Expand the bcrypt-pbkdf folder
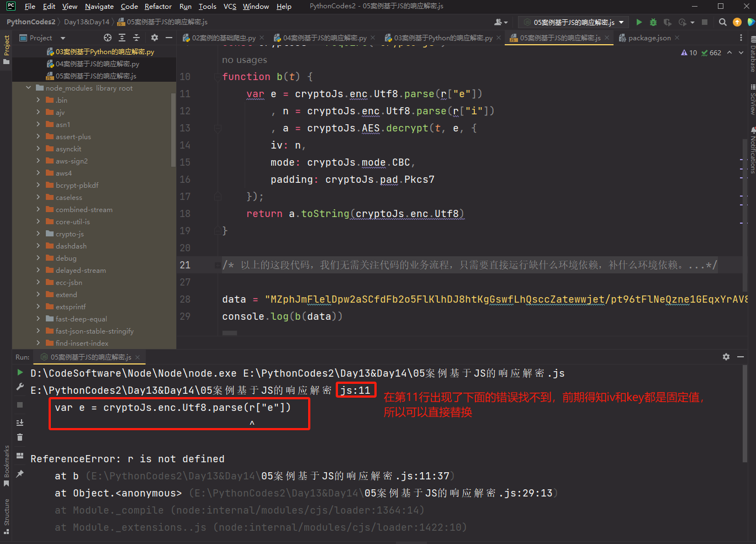 (x=38, y=185)
